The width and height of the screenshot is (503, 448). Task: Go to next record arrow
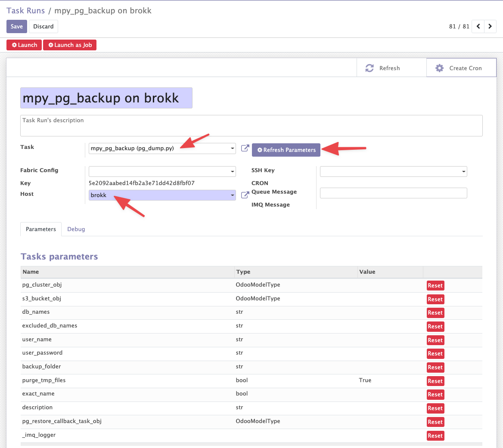(490, 26)
